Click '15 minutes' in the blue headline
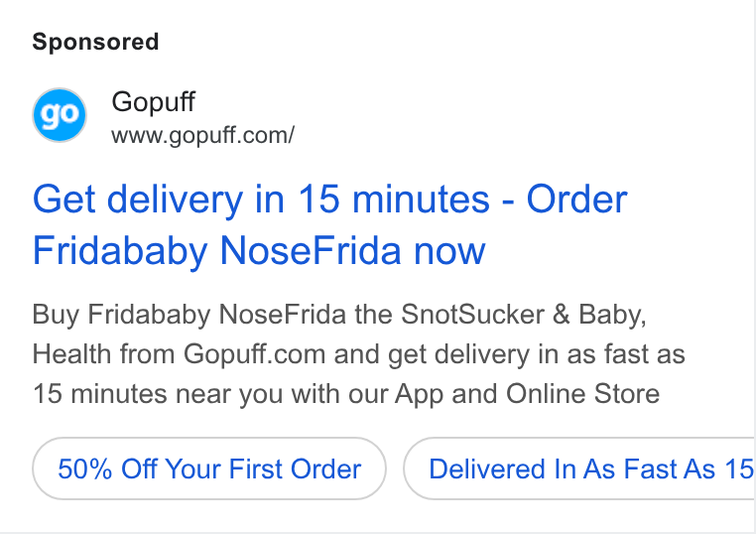Viewport: 756px width, 534px height. [394, 199]
